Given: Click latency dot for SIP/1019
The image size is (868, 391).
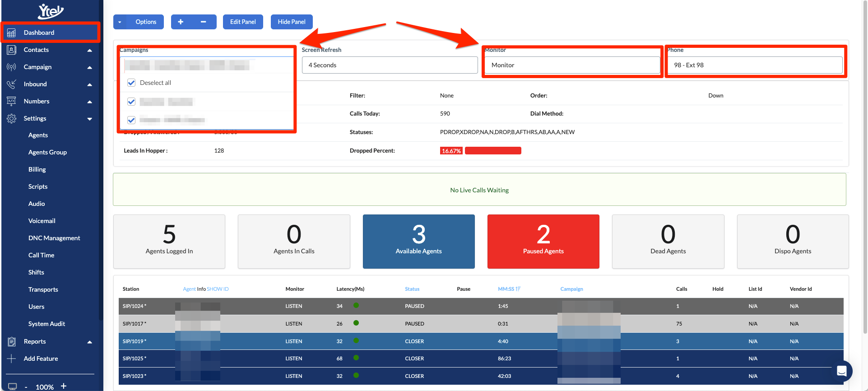Looking at the screenshot, I should pyautogui.click(x=356, y=340).
